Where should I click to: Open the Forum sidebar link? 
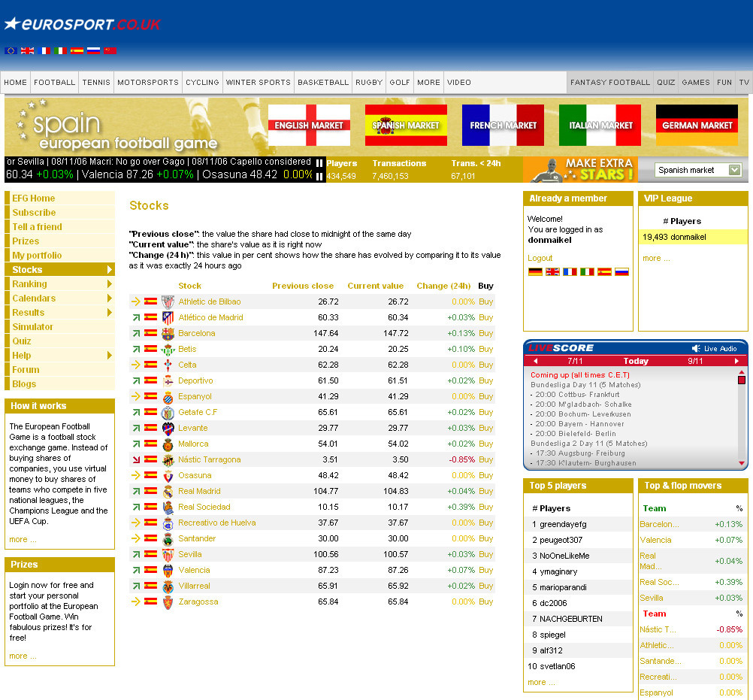point(26,370)
